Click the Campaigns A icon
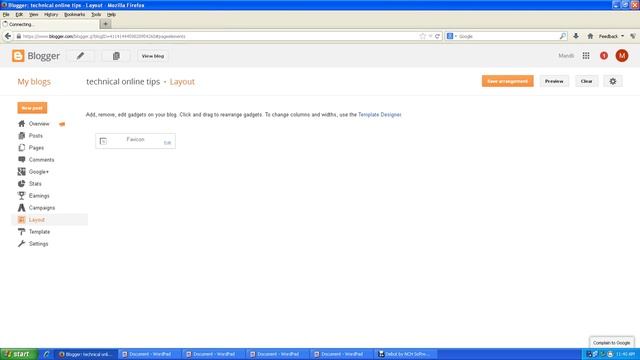Image resolution: width=640 pixels, height=360 pixels. pos(22,208)
